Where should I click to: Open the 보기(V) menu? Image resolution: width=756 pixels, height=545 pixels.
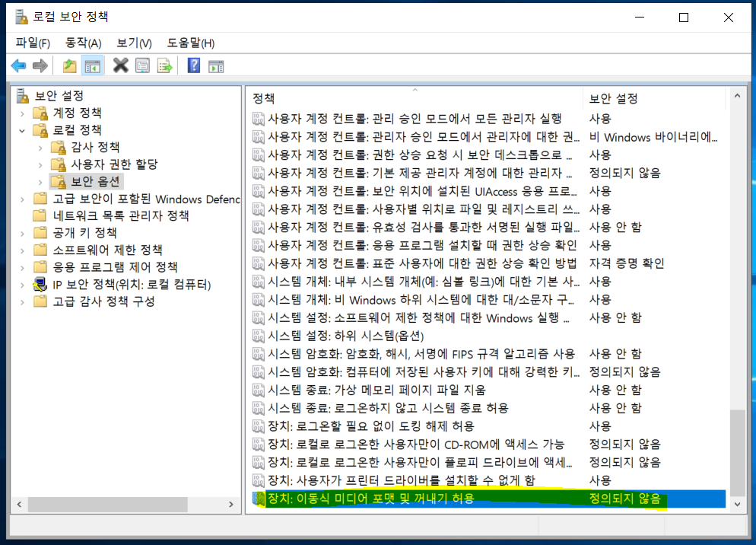click(x=134, y=43)
